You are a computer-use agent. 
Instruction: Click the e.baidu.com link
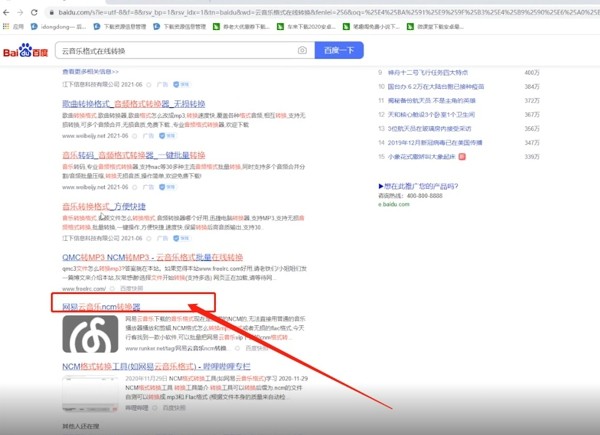tap(394, 204)
